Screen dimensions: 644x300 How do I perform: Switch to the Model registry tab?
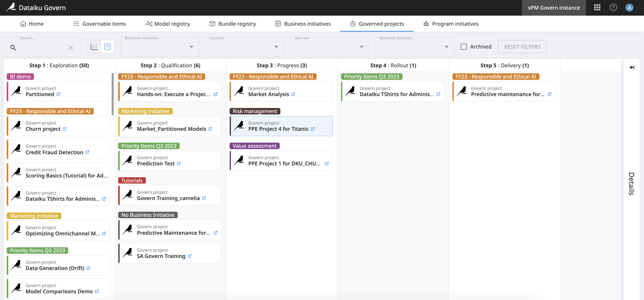[x=168, y=23]
